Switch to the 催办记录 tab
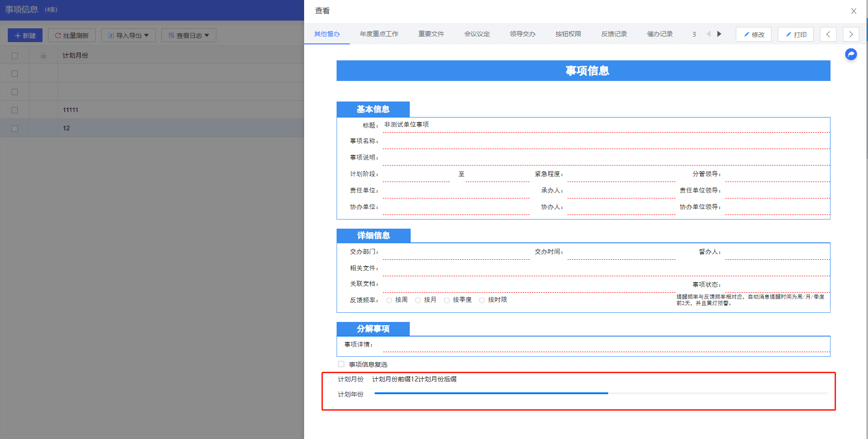Image resolution: width=868 pixels, height=439 pixels. click(660, 34)
